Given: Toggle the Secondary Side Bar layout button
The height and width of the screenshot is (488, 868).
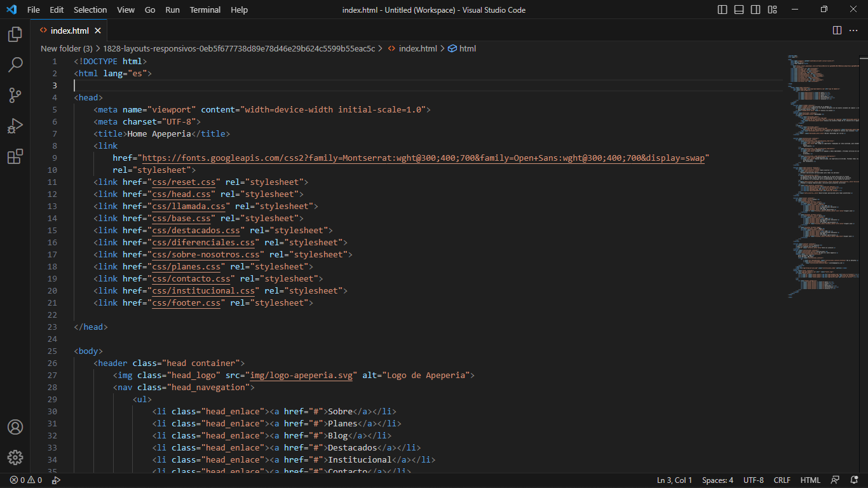Looking at the screenshot, I should (x=756, y=10).
